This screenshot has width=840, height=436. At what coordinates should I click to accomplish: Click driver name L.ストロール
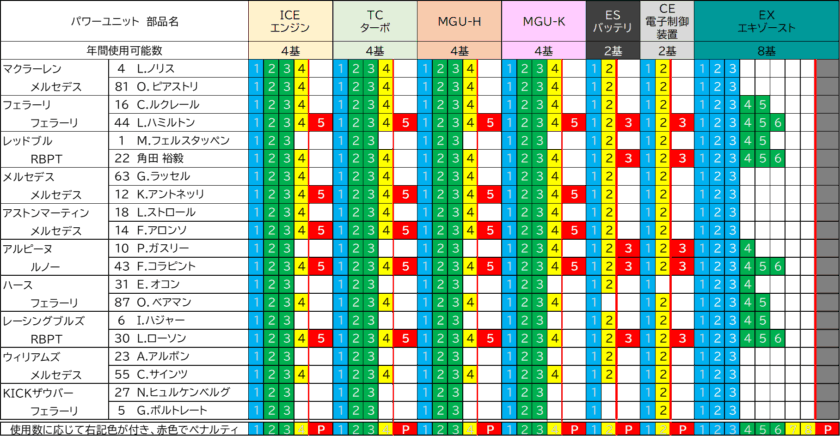166,212
